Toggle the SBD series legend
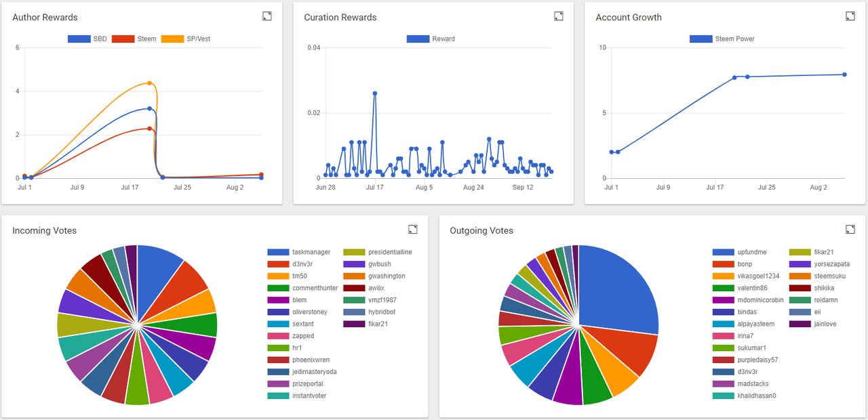Image resolution: width=868 pixels, height=420 pixels. coord(87,39)
